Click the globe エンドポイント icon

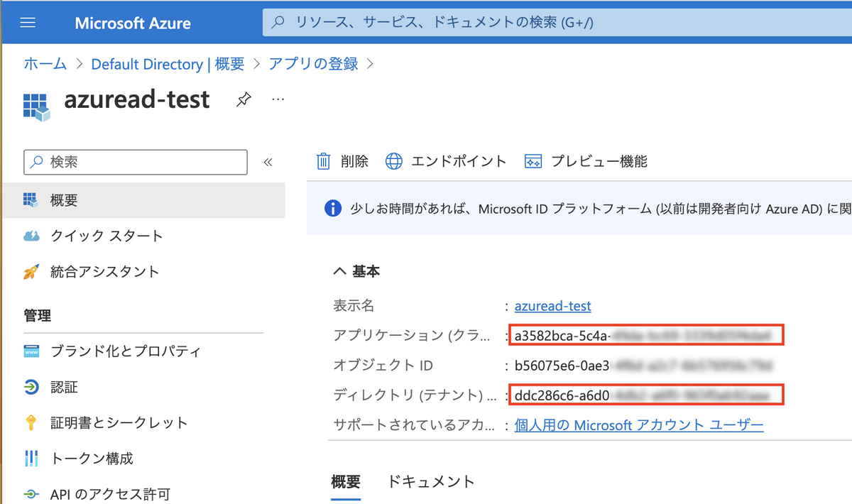point(394,161)
